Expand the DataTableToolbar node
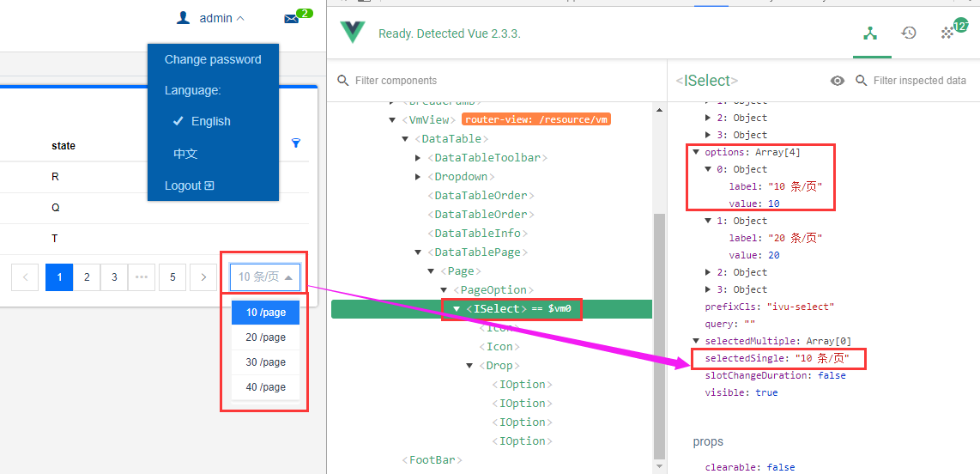 (x=418, y=158)
